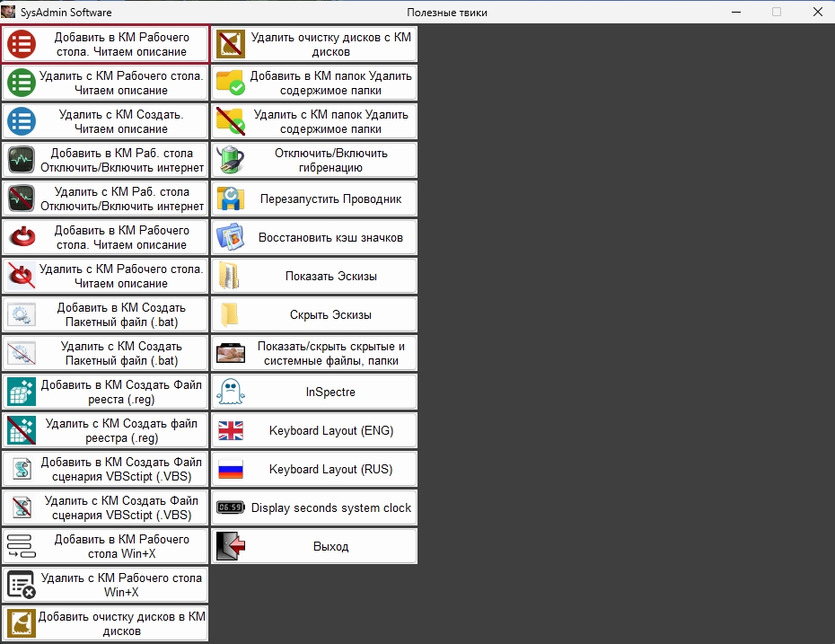Click the InSpectre ghost icon
The image size is (835, 644).
click(231, 393)
